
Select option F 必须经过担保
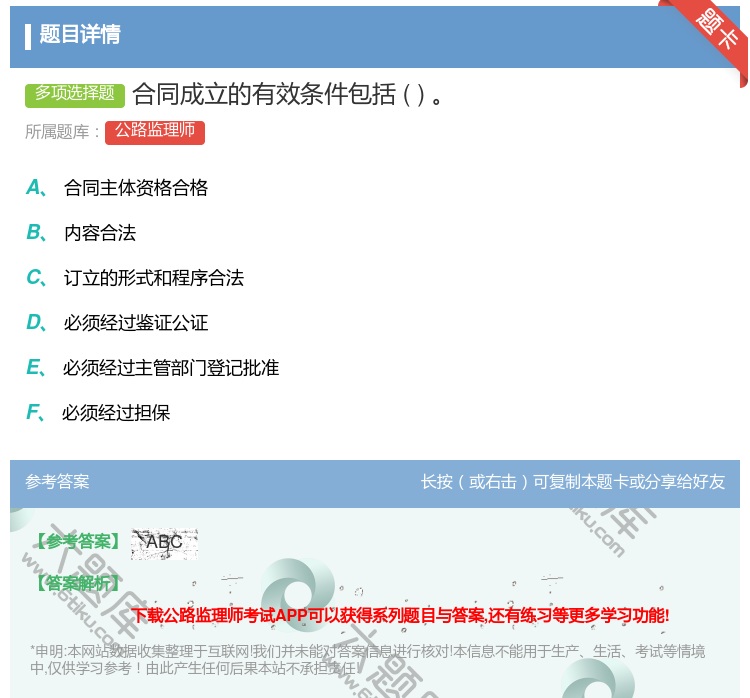(x=98, y=413)
